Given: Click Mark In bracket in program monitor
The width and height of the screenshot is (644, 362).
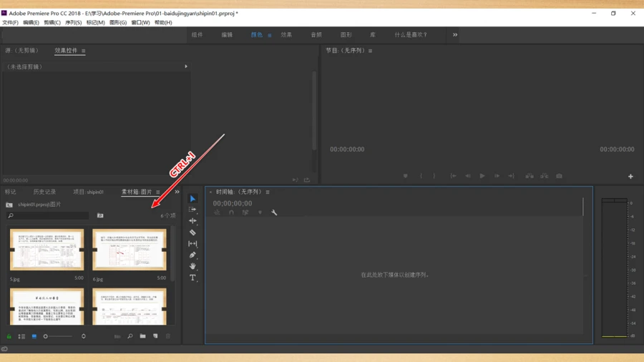Looking at the screenshot, I should click(421, 176).
